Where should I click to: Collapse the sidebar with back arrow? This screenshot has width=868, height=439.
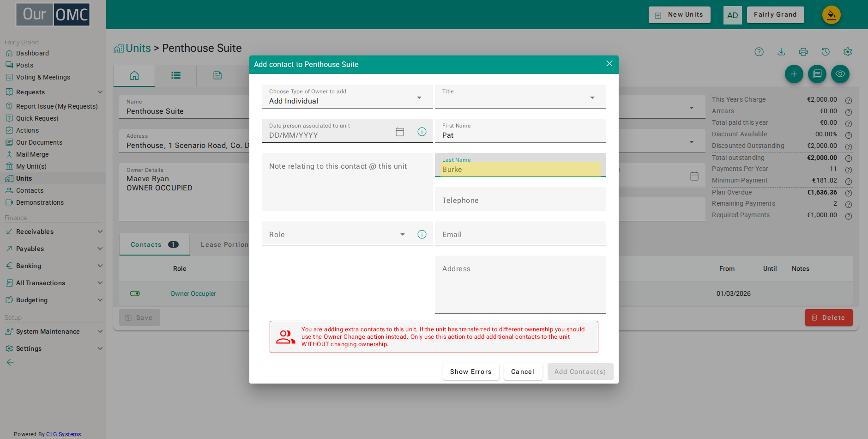(10, 362)
